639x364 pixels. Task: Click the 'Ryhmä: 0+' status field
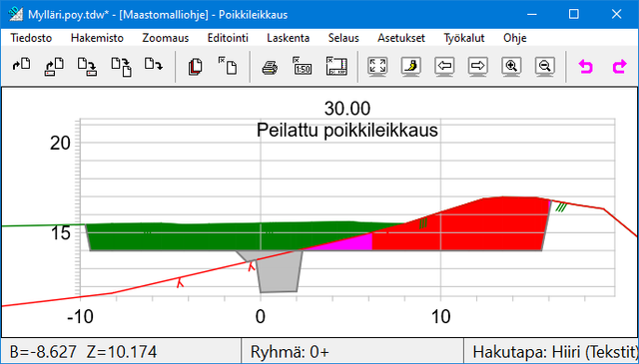352,351
